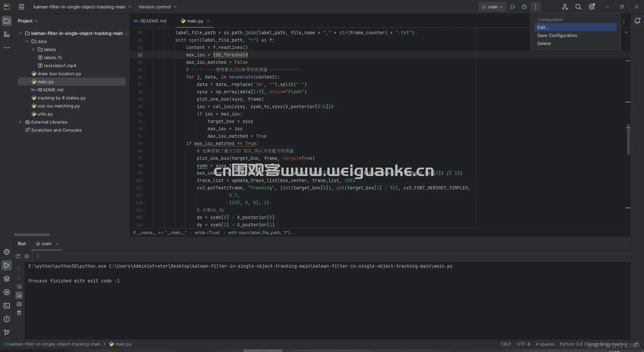Image resolution: width=644 pixels, height=352 pixels.
Task: Expand the inspections widget chevron in editor
Action: [x=626, y=33]
